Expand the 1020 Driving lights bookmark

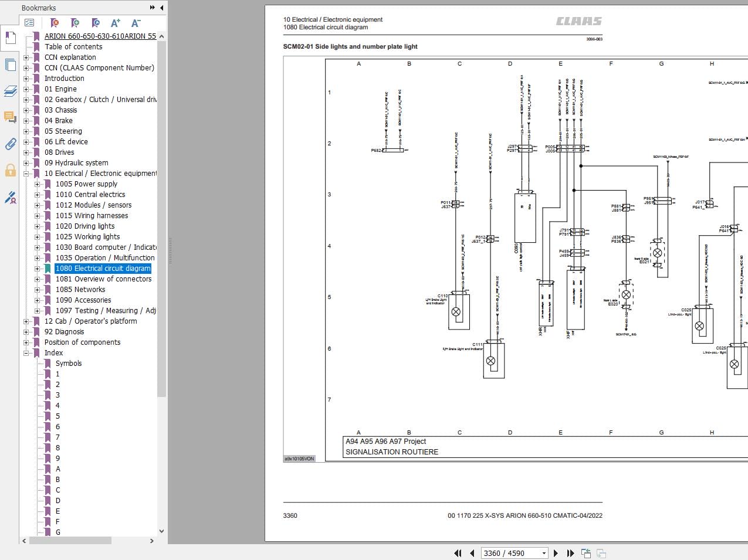click(37, 226)
